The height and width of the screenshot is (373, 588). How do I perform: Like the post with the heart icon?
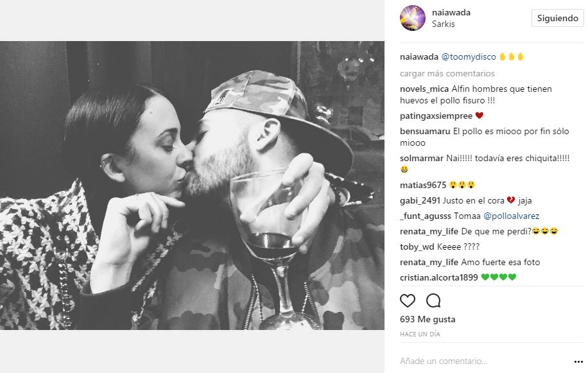pyautogui.click(x=408, y=300)
